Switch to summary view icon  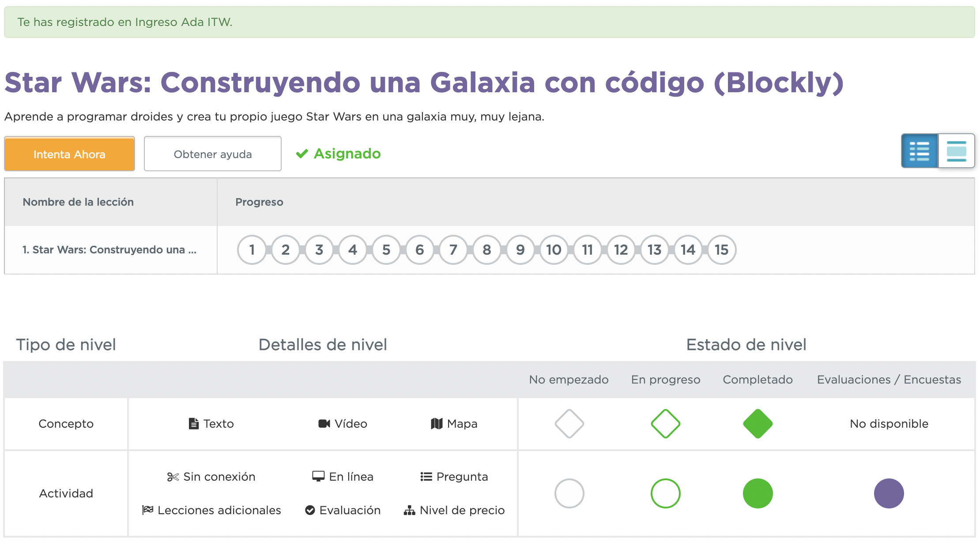[956, 151]
